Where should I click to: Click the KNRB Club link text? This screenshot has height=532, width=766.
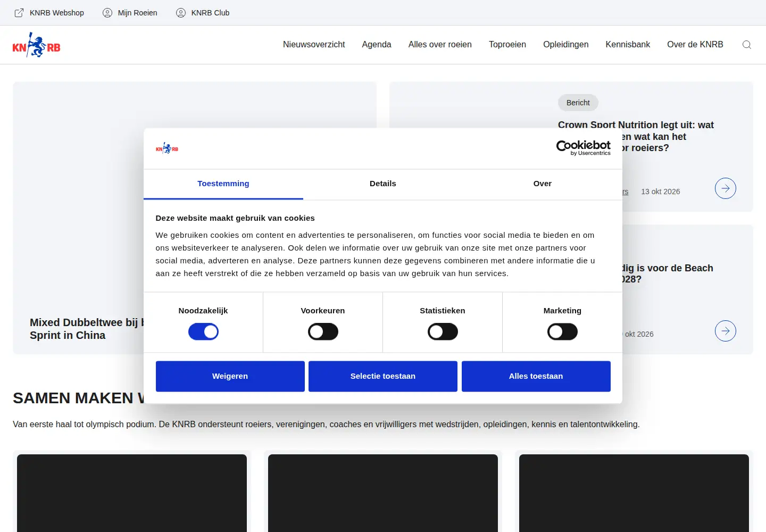[211, 13]
